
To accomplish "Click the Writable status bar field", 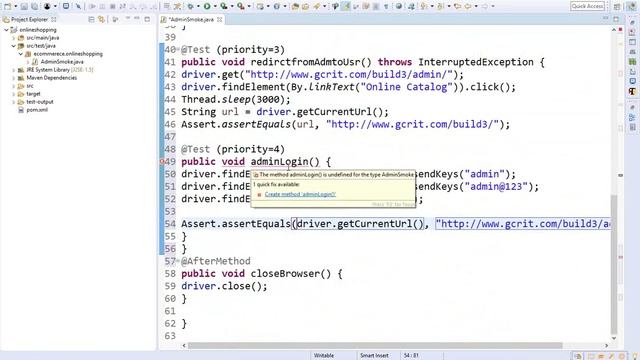I will click(324, 356).
